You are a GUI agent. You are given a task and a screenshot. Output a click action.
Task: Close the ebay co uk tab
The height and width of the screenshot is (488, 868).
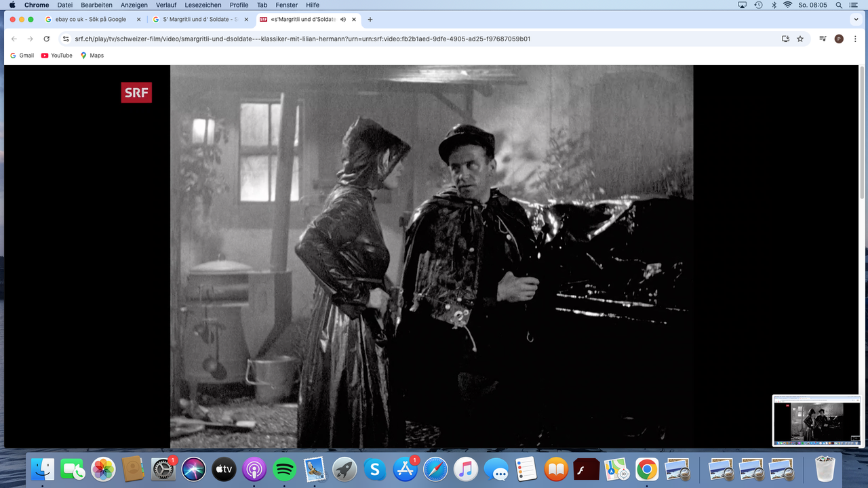(138, 20)
